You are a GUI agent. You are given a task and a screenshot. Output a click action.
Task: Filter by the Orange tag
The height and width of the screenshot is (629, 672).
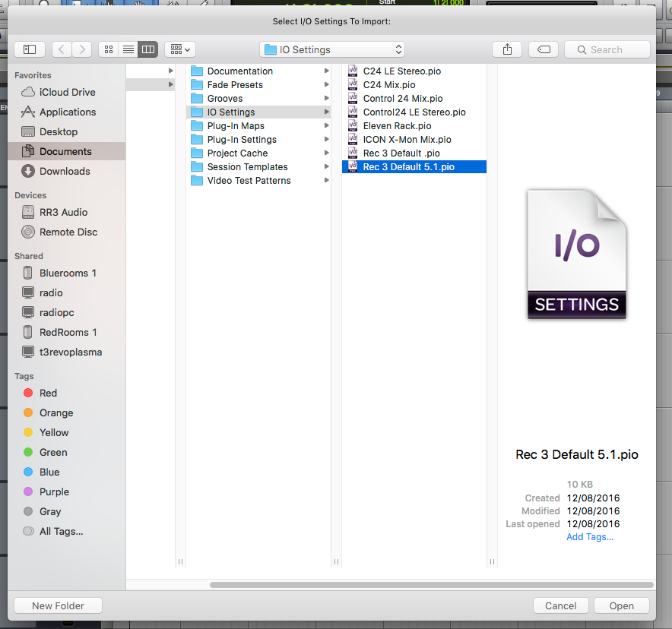click(x=66, y=412)
